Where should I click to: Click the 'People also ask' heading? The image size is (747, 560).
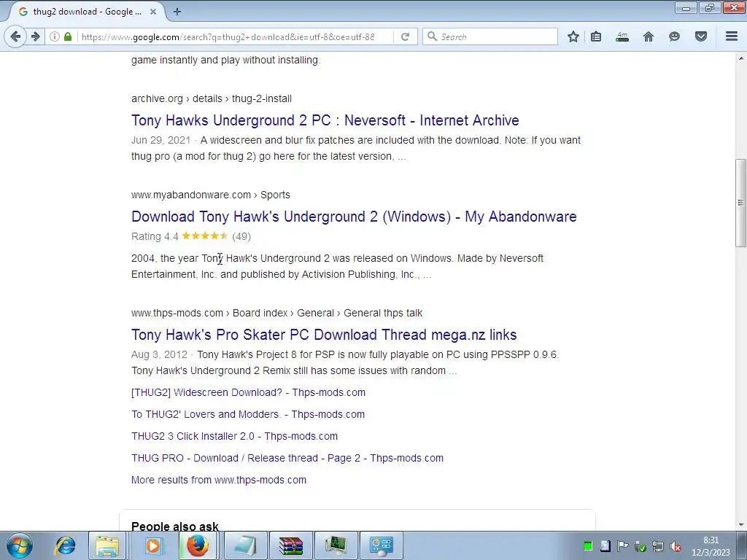pos(175,526)
